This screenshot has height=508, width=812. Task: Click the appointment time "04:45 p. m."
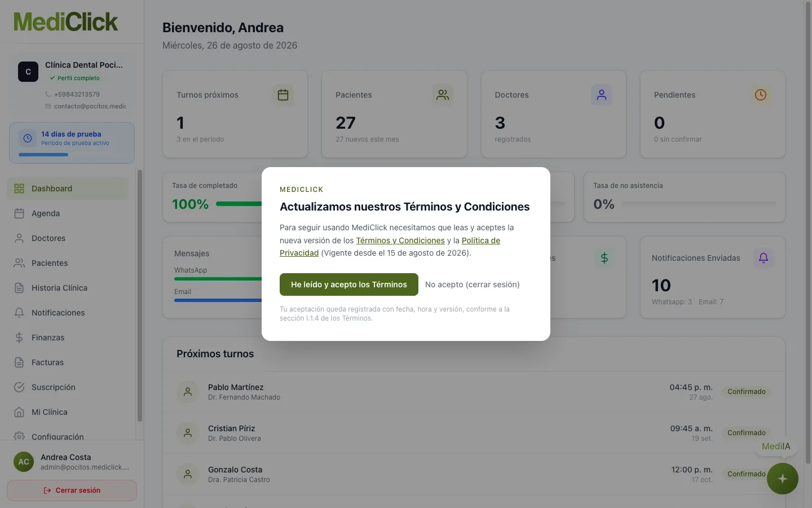click(691, 387)
